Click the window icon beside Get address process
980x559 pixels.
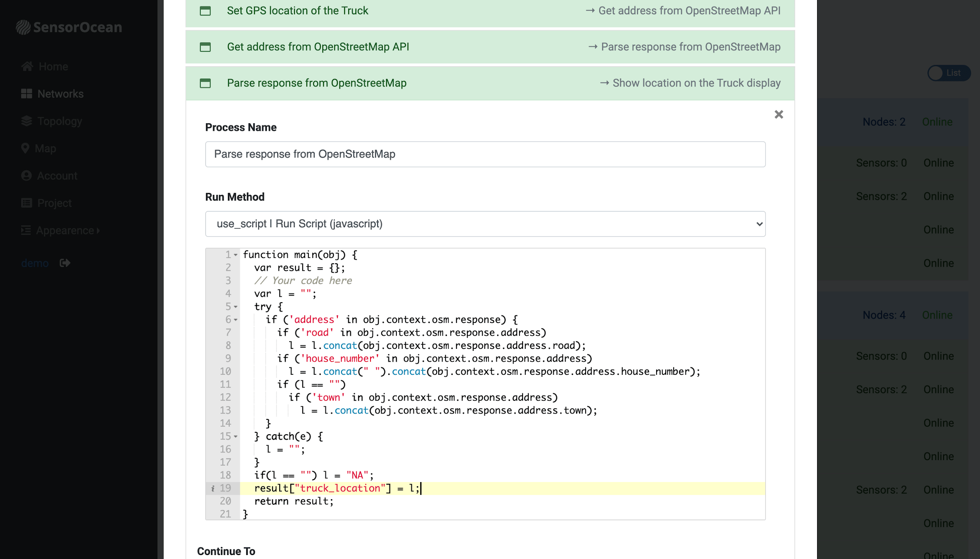click(x=205, y=47)
